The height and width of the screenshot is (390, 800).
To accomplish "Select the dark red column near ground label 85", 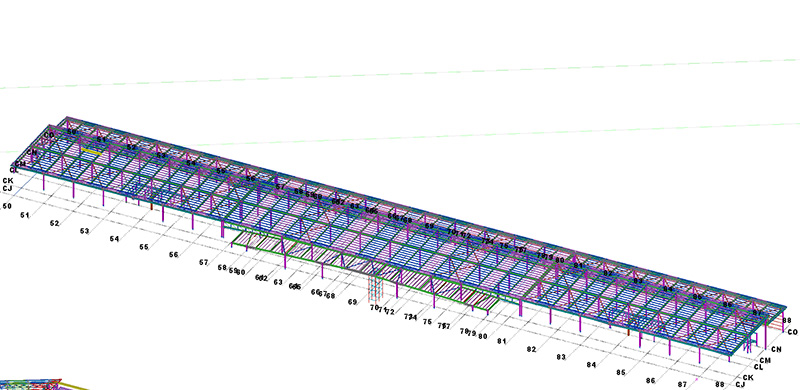I will point(628,332).
